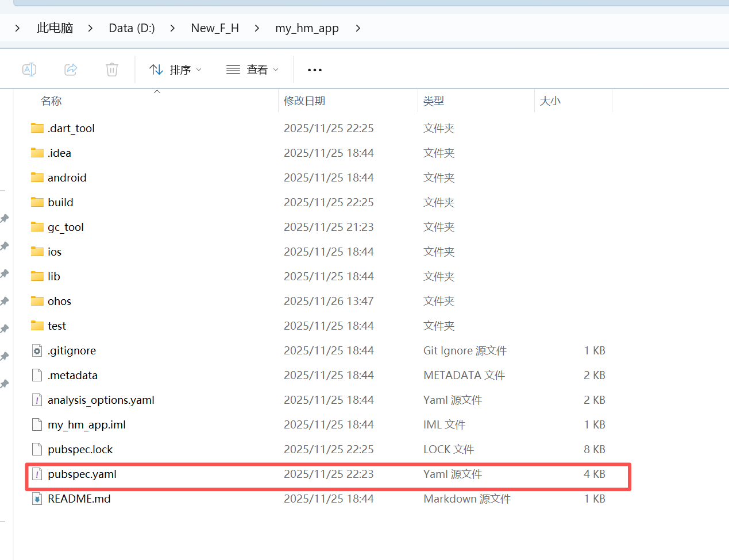729x560 pixels.
Task: Click the .gitignore gear file icon
Action: [x=36, y=350]
